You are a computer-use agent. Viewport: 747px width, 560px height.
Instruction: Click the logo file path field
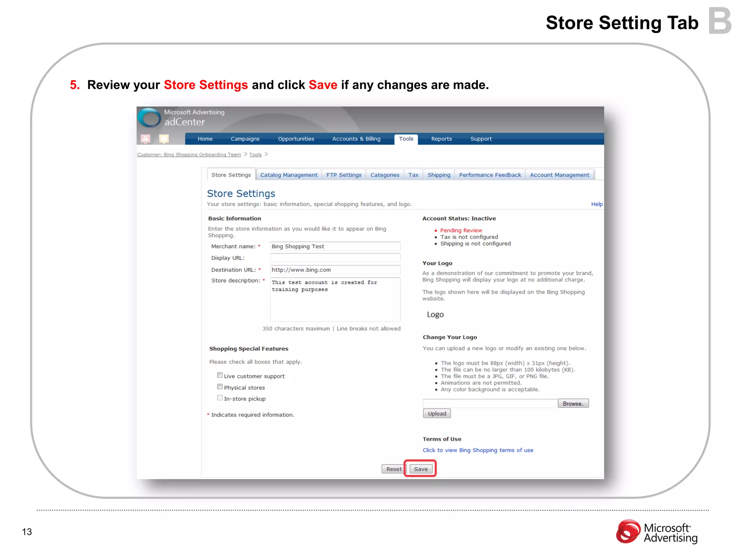[x=490, y=403]
